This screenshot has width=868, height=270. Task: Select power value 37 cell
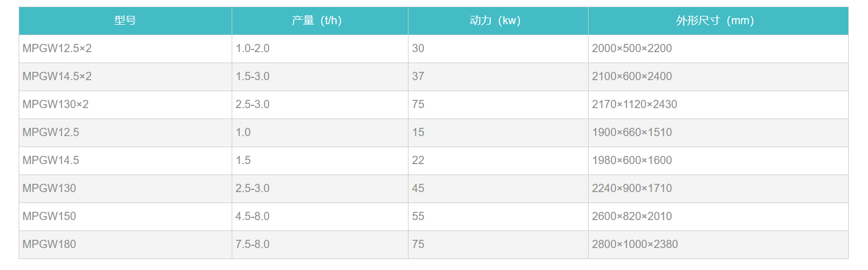point(418,76)
